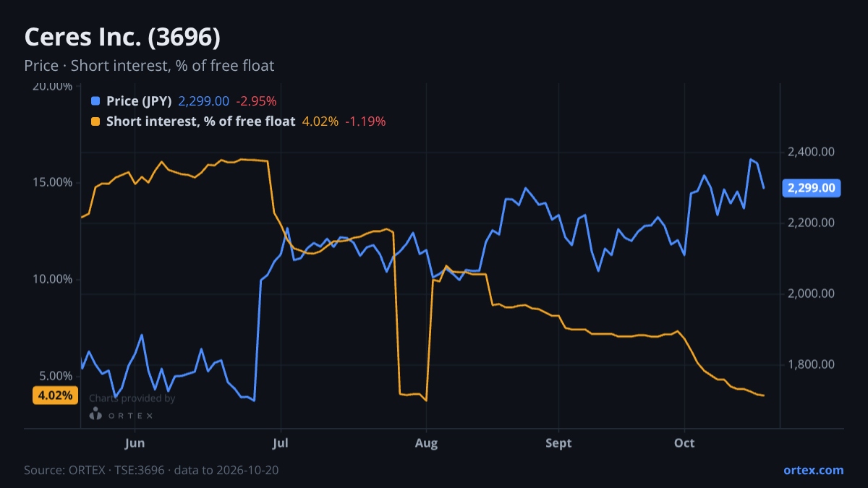
Task: Click the blue Price legend color swatch
Action: click(x=95, y=101)
